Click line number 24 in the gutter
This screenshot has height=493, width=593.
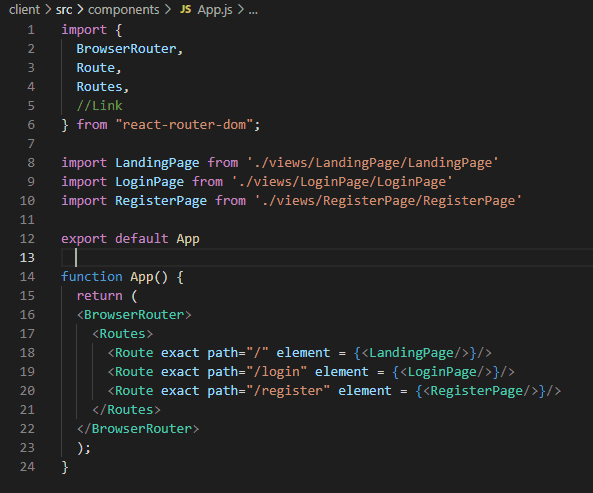(x=27, y=467)
